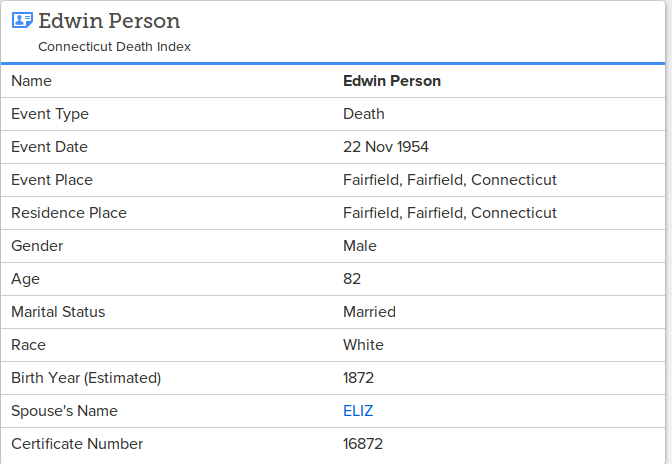Viewport: 672px width, 464px height.
Task: Click the Residence Place value text
Action: 450,213
